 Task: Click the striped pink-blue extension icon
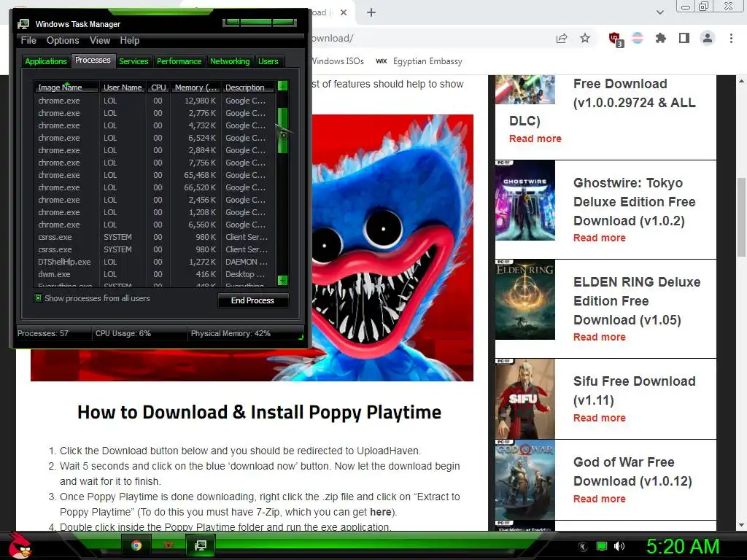pyautogui.click(x=638, y=38)
